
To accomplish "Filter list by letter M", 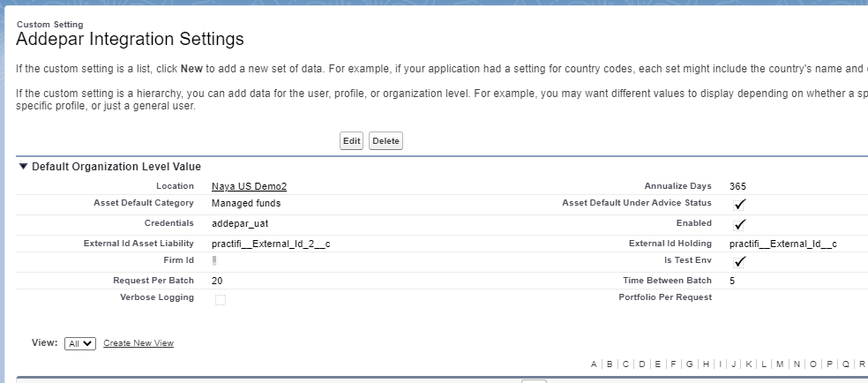I will pyautogui.click(x=780, y=364).
